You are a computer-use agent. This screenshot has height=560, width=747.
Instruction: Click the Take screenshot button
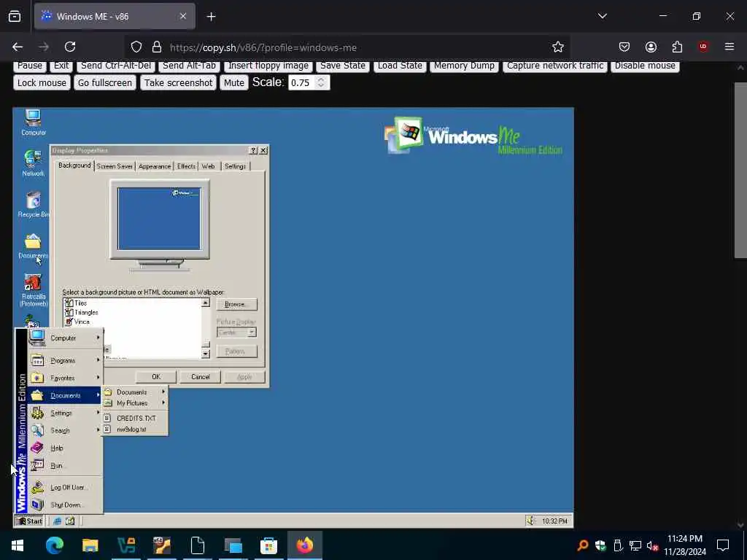point(178,83)
